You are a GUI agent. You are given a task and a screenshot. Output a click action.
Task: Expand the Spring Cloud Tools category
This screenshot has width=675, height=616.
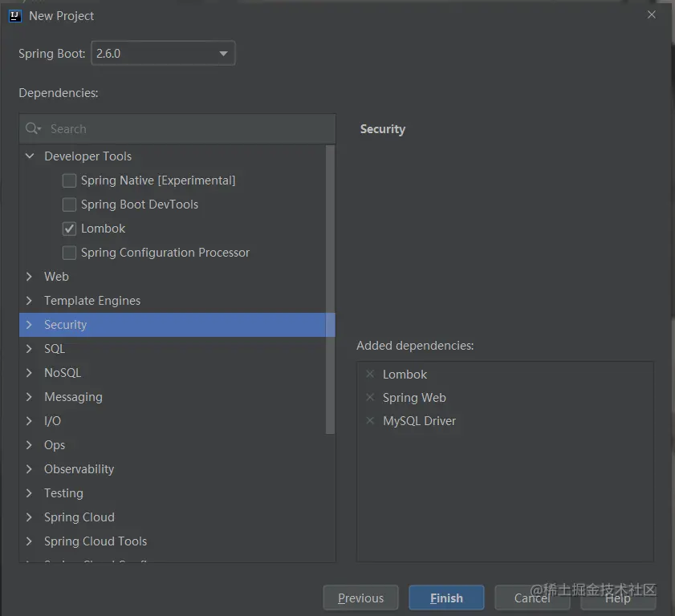29,541
